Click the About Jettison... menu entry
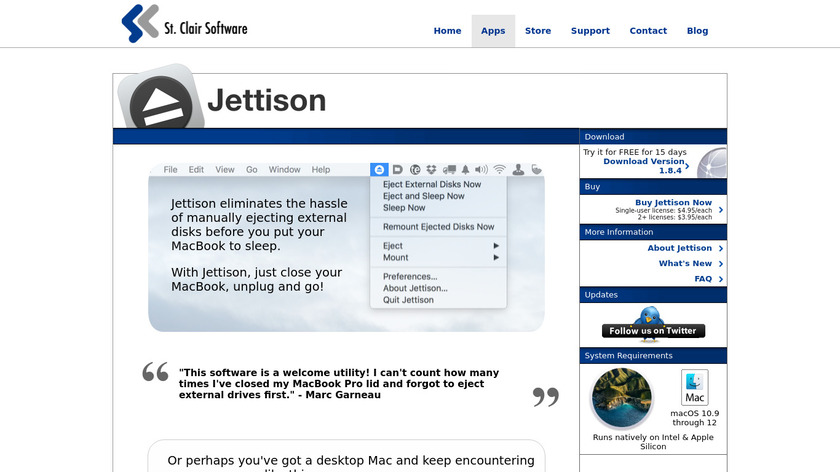 coord(415,288)
